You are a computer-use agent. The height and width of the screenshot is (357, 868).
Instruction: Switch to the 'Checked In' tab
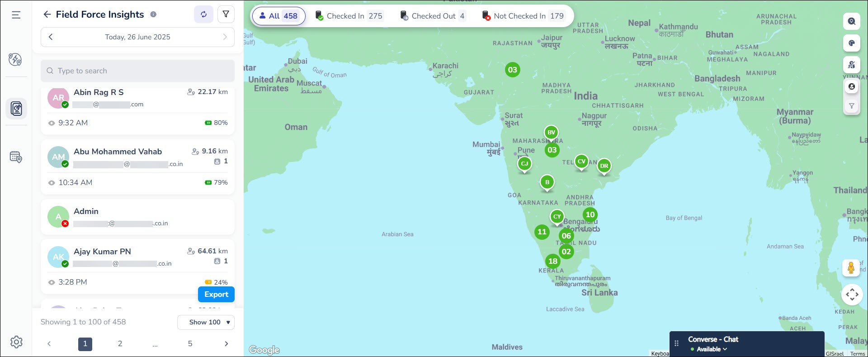tap(349, 16)
